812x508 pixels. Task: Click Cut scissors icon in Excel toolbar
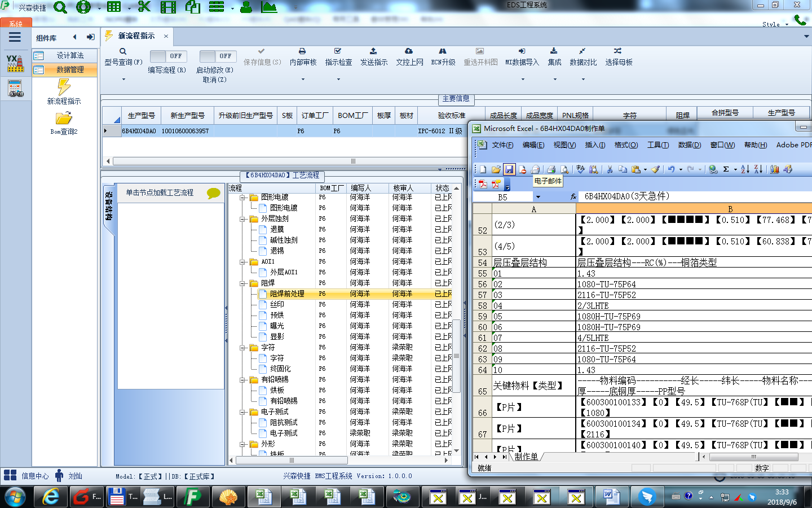pos(610,169)
